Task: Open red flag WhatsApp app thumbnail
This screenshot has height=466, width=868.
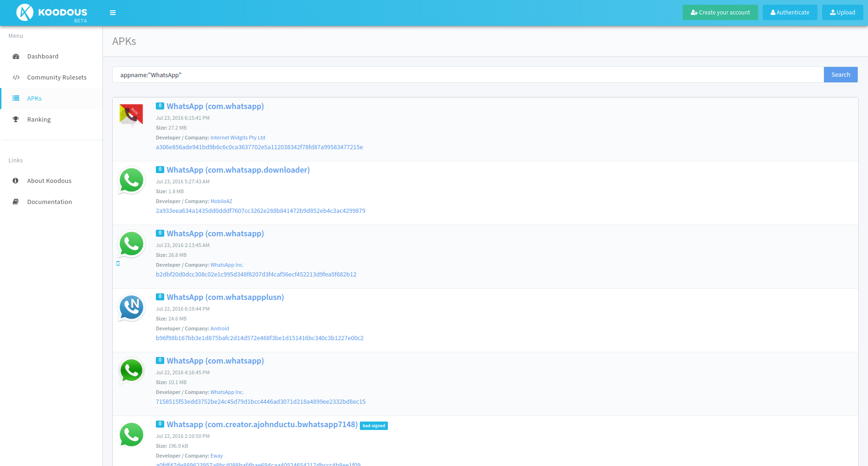Action: tap(131, 115)
